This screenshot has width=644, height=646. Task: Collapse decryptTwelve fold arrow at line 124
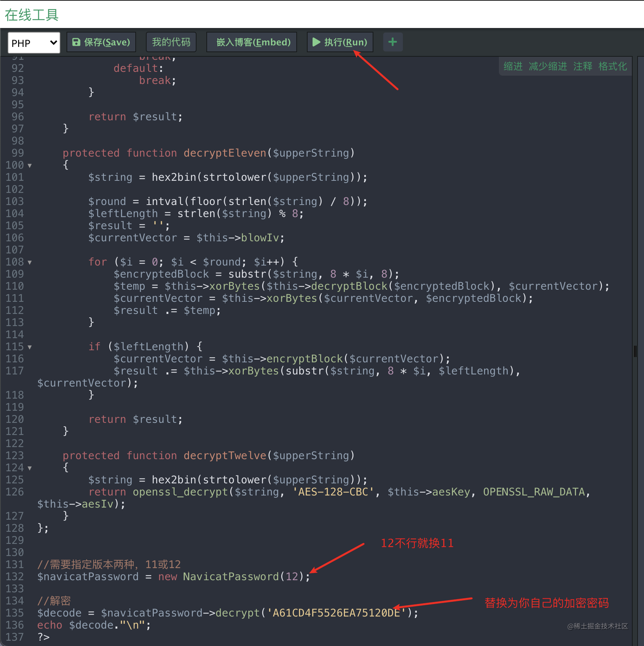[x=29, y=468]
